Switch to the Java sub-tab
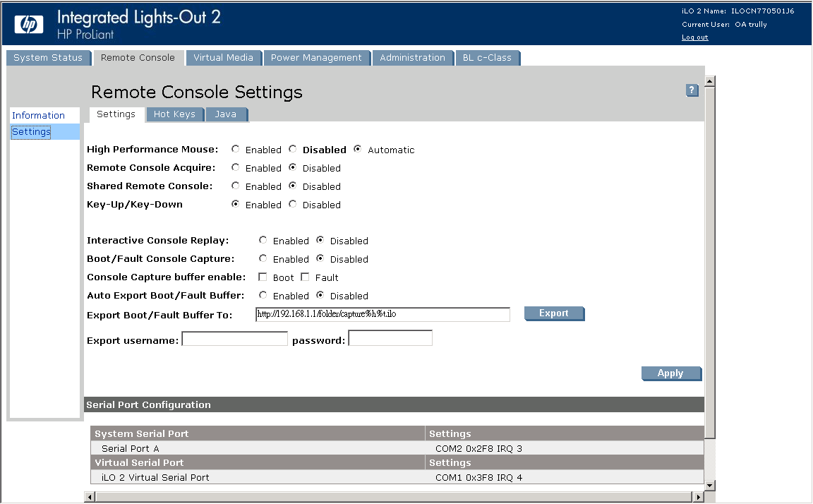Screen dimensions: 813x504 coord(226,114)
